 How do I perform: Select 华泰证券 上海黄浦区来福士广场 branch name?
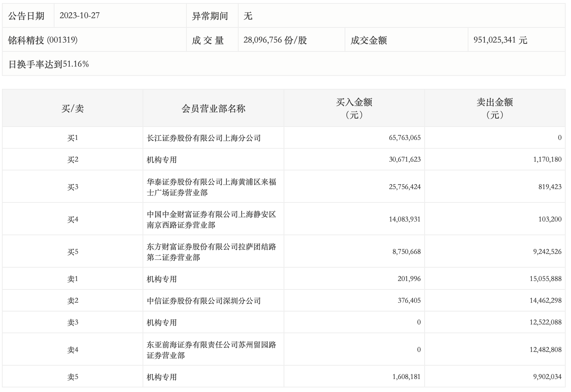(211, 187)
